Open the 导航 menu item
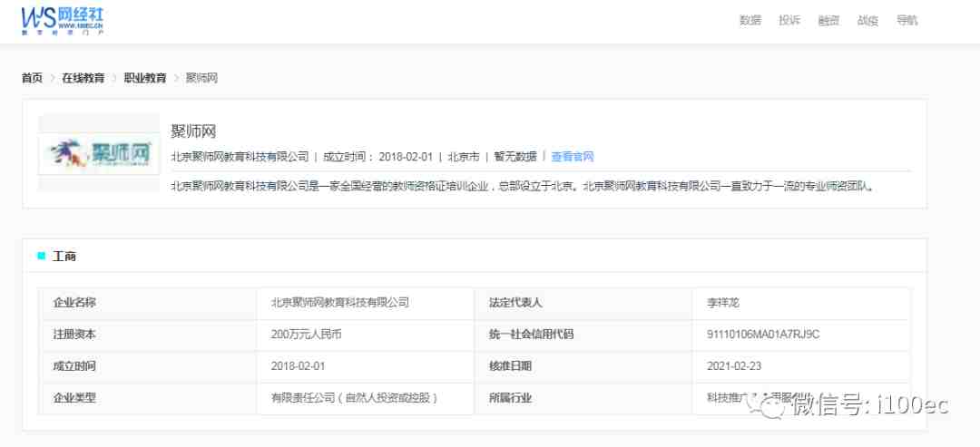980x447 pixels. click(906, 20)
